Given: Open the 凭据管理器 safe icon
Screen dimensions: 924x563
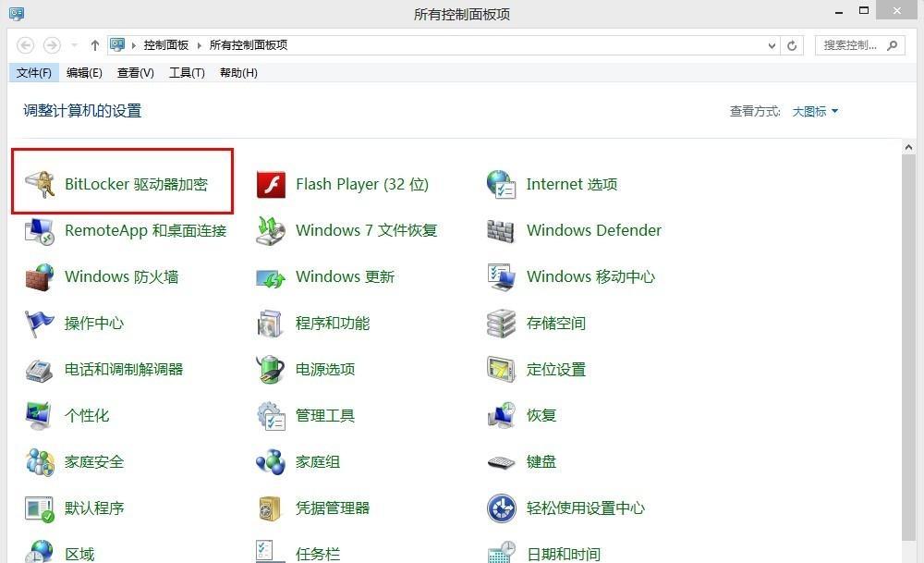Looking at the screenshot, I should [x=271, y=508].
